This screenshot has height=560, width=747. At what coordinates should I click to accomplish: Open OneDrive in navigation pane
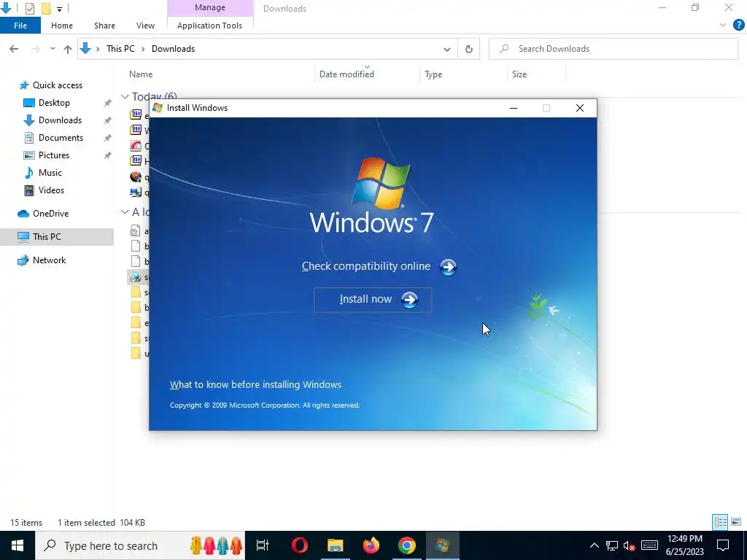pyautogui.click(x=50, y=214)
